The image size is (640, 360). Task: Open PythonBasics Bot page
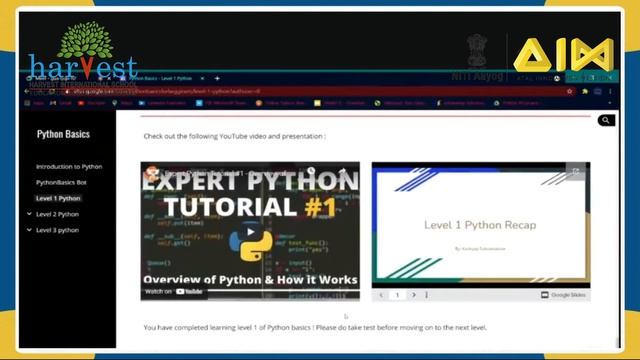pos(61,182)
